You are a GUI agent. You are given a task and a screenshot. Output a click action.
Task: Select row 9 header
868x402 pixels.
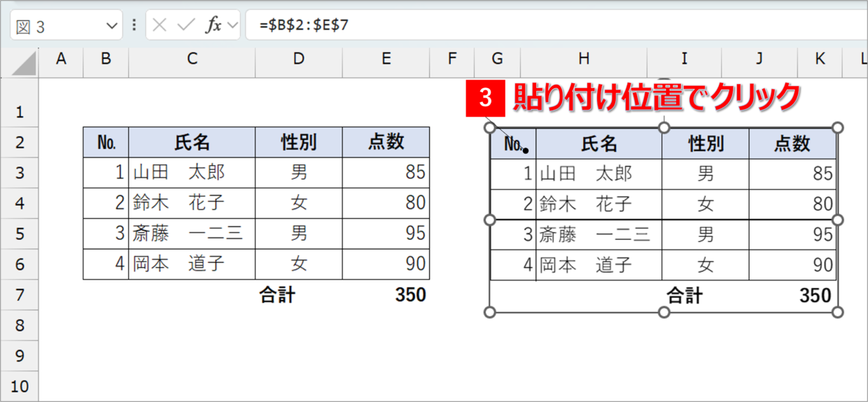(19, 356)
